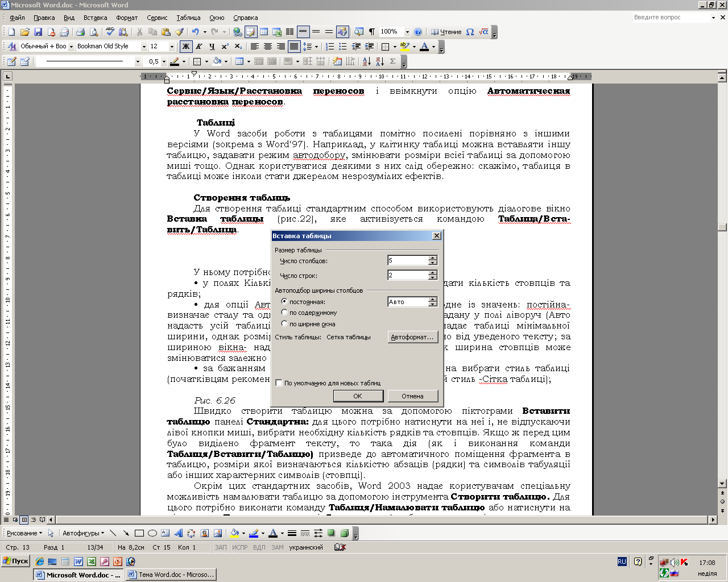The image size is (728, 582).
Task: Paste from clipboard icon
Action: pos(166,32)
